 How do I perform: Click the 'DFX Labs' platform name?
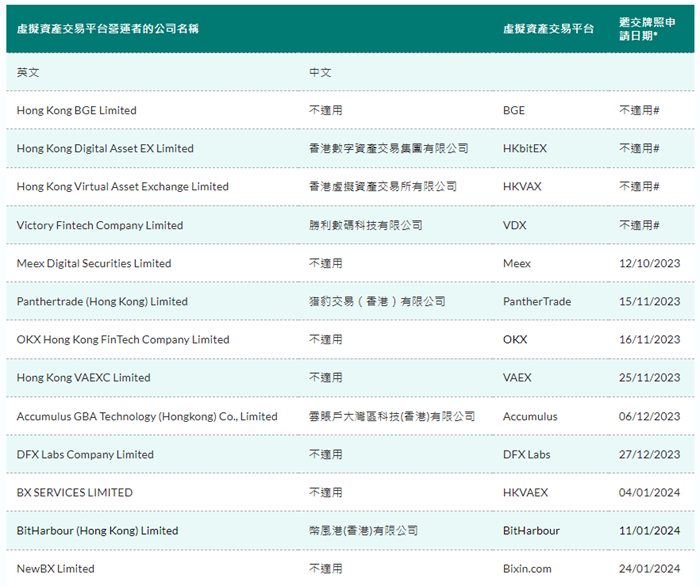pos(526,454)
